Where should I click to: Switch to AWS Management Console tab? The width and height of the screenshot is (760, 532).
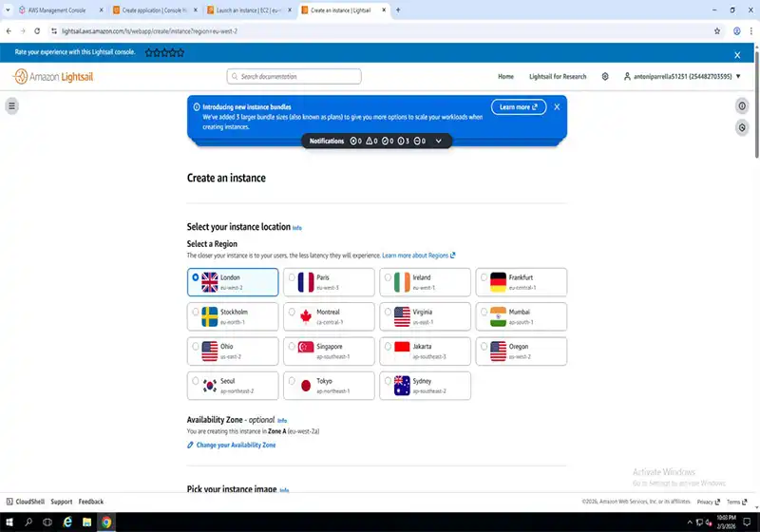(x=57, y=9)
